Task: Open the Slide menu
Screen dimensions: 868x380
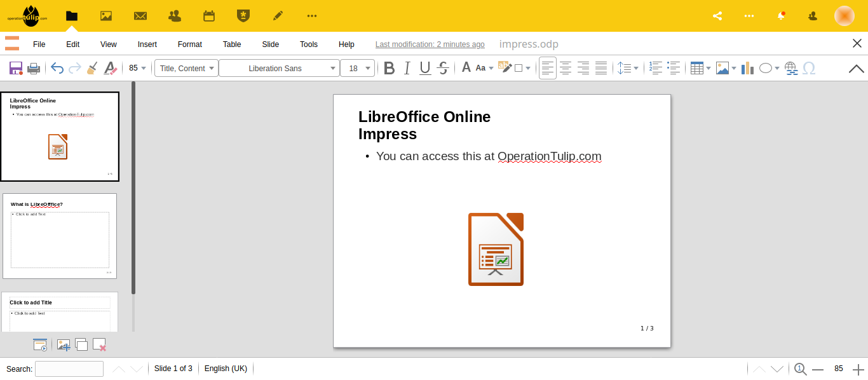Action: pyautogui.click(x=271, y=44)
